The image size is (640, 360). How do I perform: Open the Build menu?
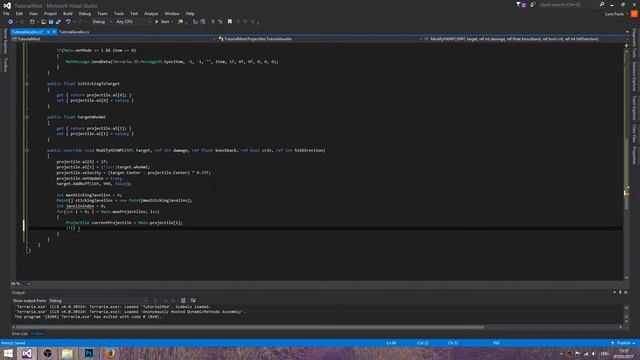(68, 13)
